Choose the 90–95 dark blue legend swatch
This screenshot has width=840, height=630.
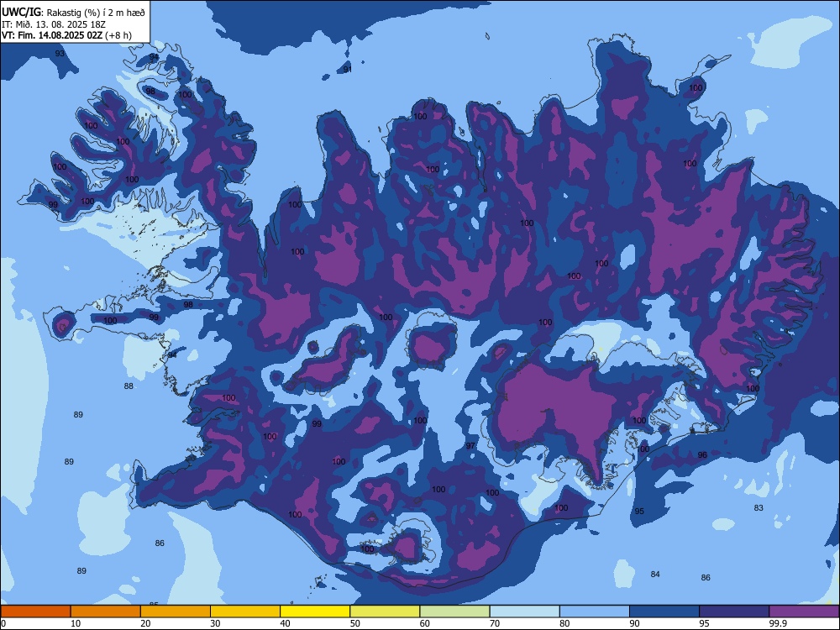pyautogui.click(x=664, y=612)
